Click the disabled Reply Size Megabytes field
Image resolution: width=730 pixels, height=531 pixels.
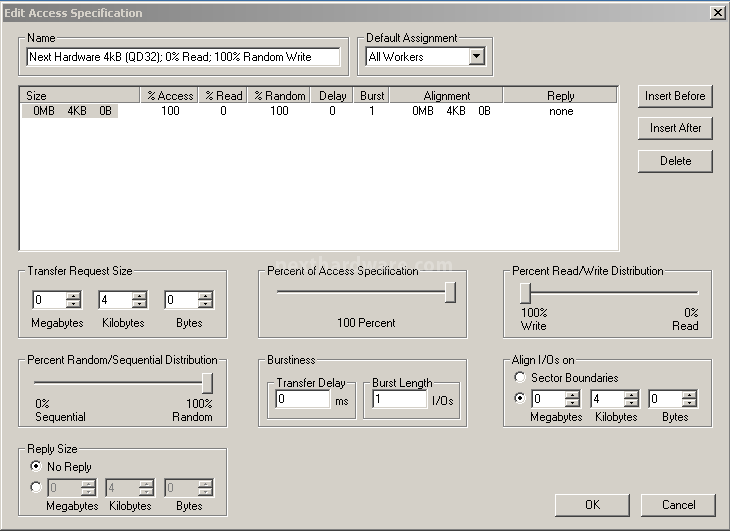64,488
